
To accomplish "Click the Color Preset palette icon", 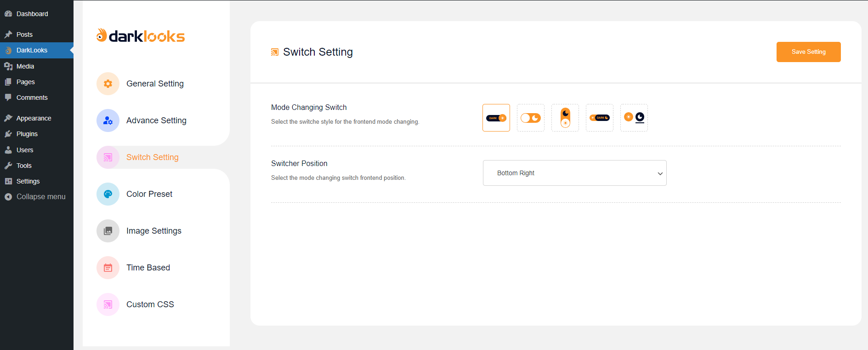I will [108, 194].
